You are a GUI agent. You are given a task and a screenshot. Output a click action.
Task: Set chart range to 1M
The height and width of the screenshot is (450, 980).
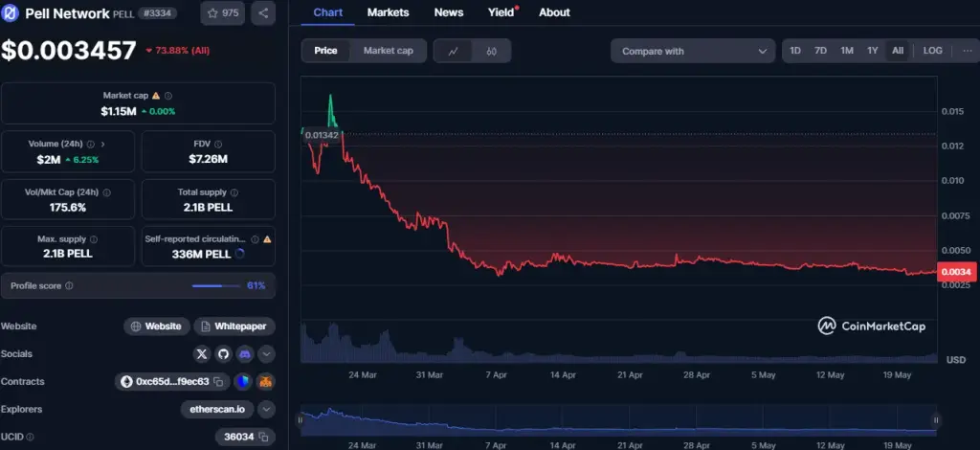847,51
